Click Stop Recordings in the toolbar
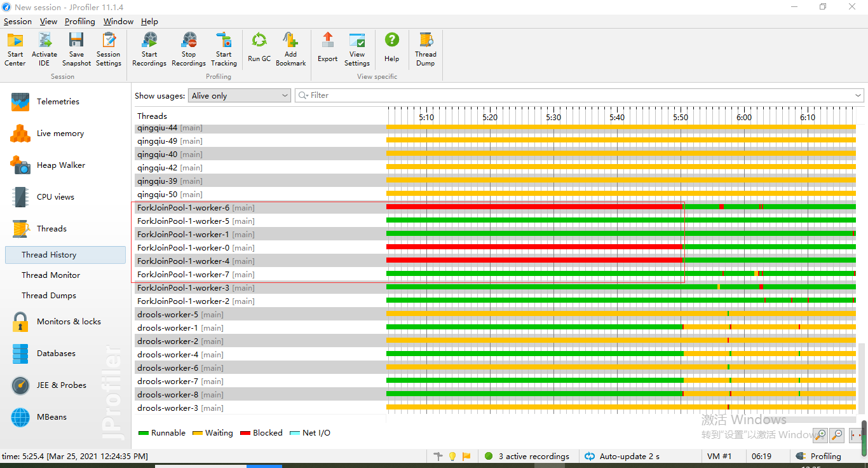Screen dimensions: 868x468 [x=189, y=50]
